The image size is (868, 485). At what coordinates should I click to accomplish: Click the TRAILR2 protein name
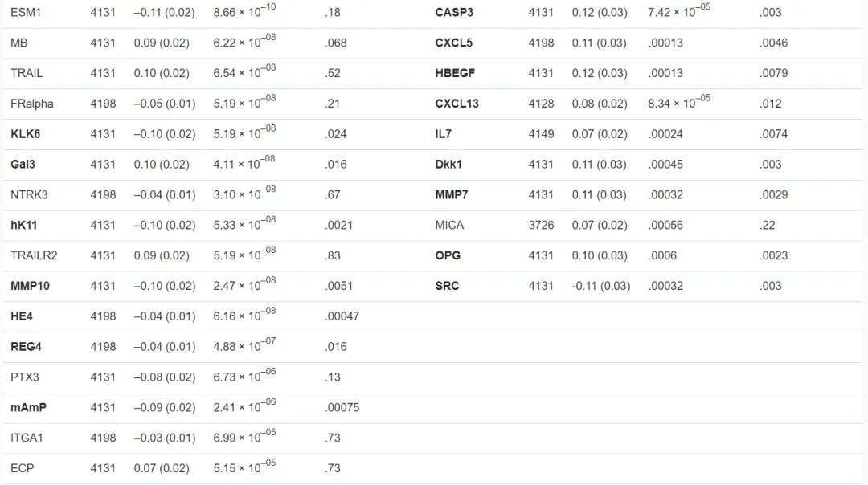pyautogui.click(x=34, y=255)
